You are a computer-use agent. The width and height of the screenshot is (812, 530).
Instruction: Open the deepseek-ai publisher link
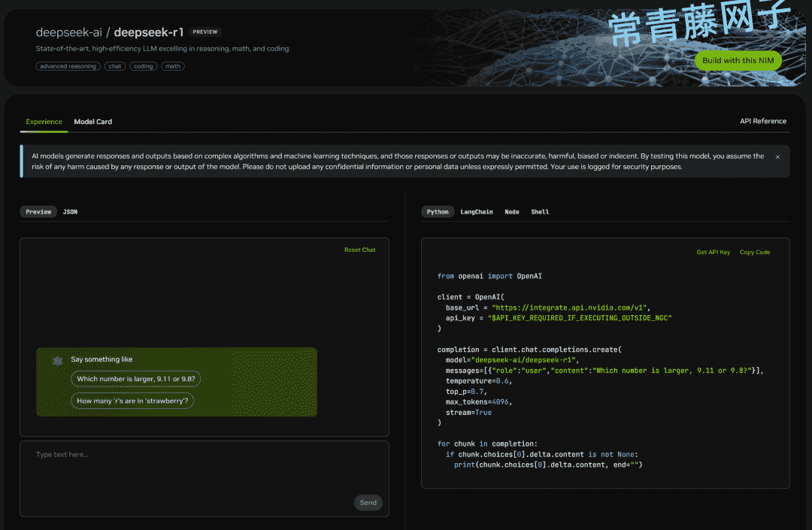[69, 32]
